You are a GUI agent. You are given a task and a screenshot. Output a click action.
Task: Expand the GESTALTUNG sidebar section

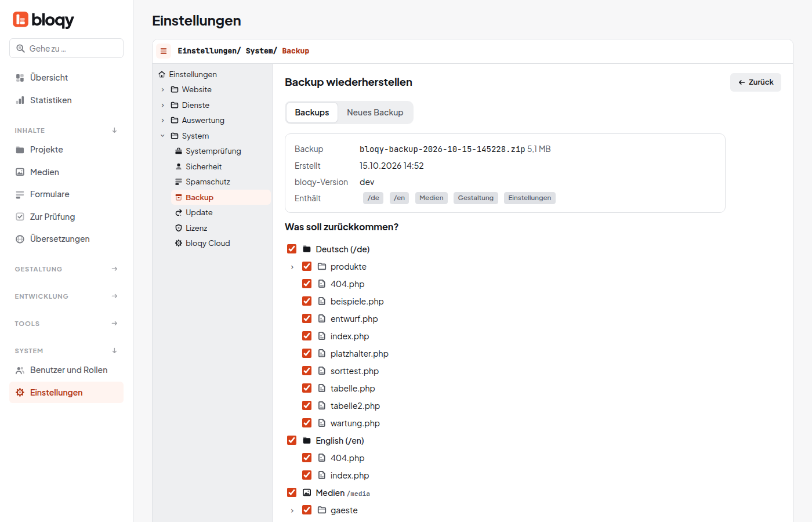(x=114, y=269)
